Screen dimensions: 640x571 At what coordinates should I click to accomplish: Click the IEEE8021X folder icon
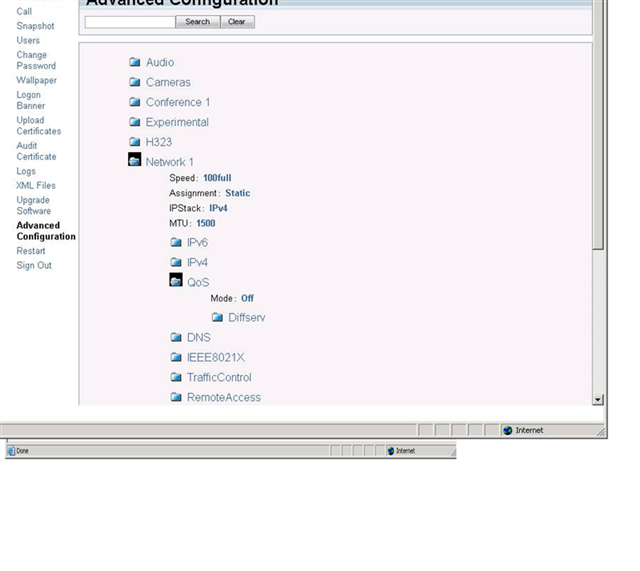tap(176, 357)
